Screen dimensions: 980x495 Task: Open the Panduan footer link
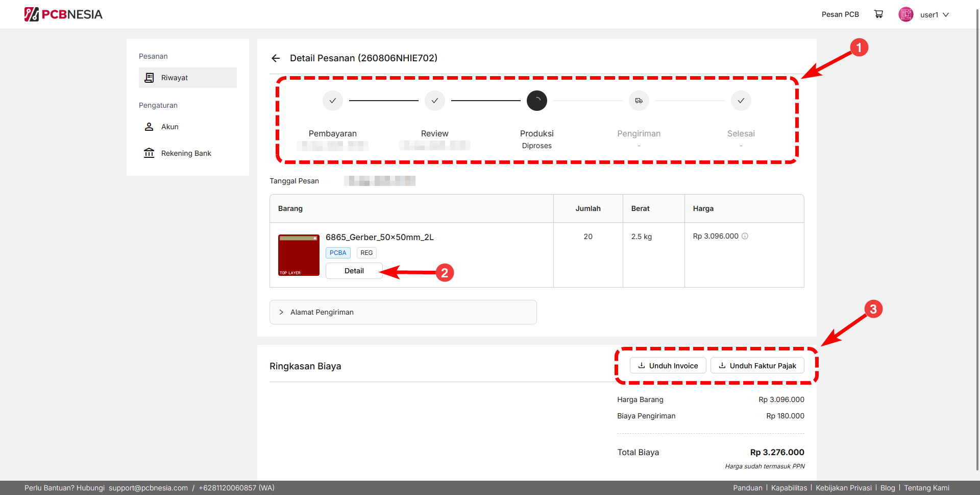coord(748,488)
